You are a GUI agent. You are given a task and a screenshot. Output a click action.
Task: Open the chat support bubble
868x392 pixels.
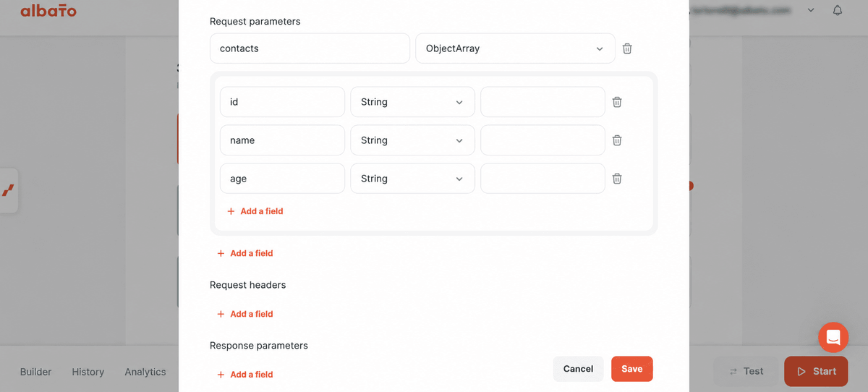coord(833,337)
